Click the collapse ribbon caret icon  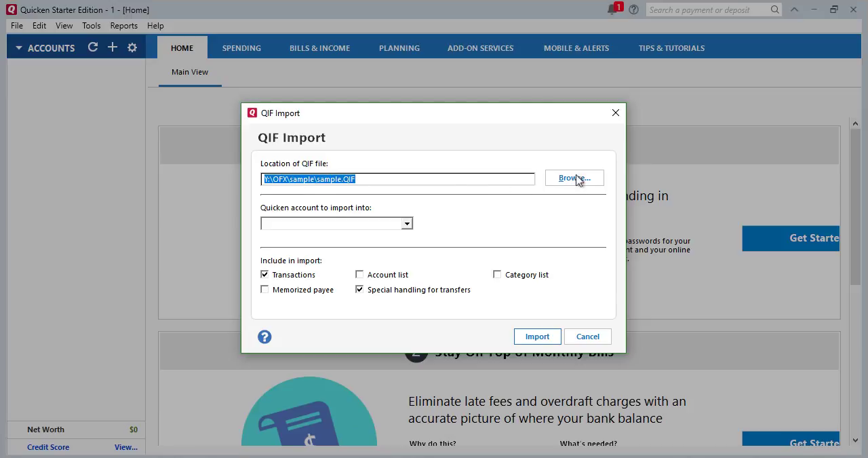coord(794,9)
